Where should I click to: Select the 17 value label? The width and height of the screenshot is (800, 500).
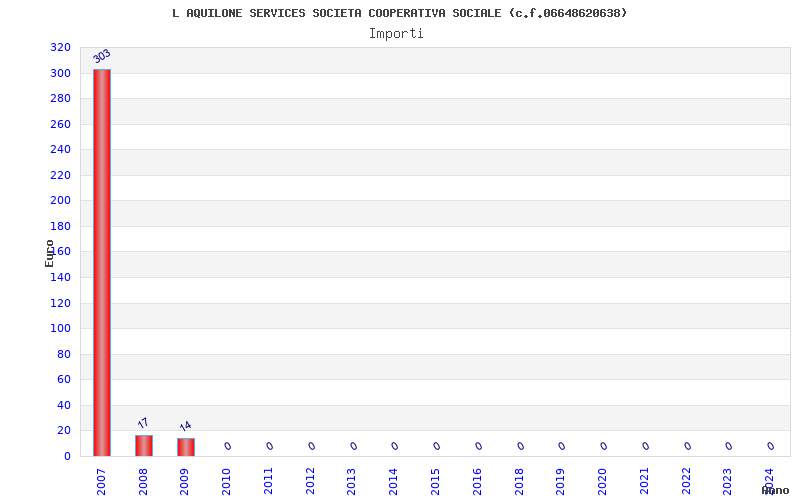[143, 423]
